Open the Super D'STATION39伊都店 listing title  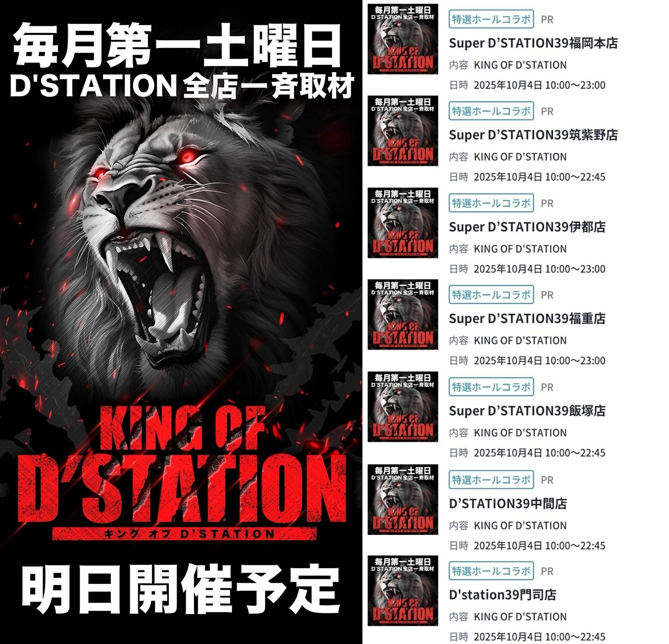527,227
